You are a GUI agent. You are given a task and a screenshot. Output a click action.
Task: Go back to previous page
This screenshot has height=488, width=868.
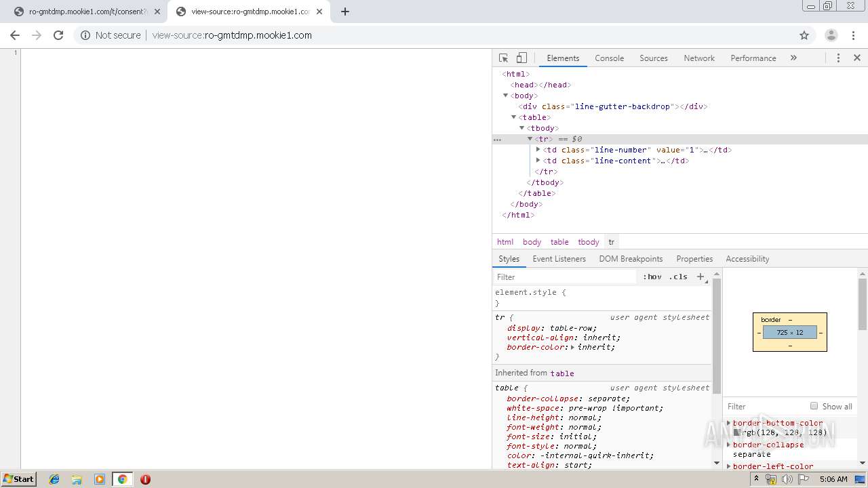15,35
